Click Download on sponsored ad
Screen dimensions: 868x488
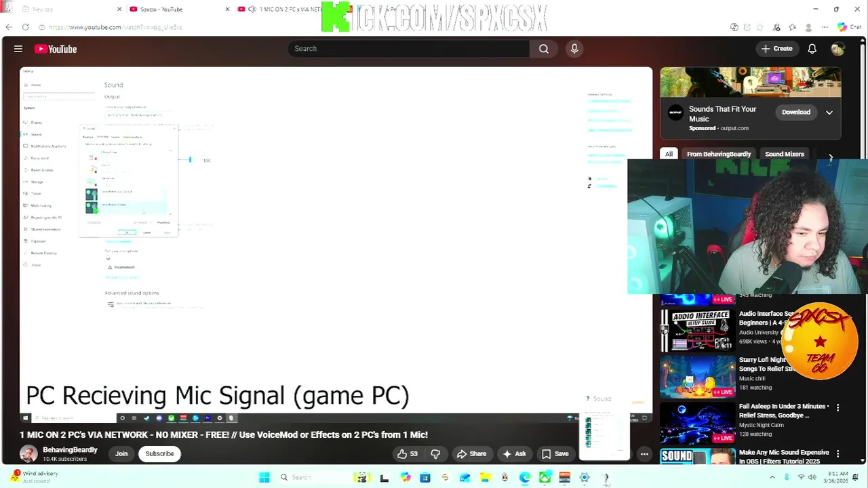[x=796, y=113]
